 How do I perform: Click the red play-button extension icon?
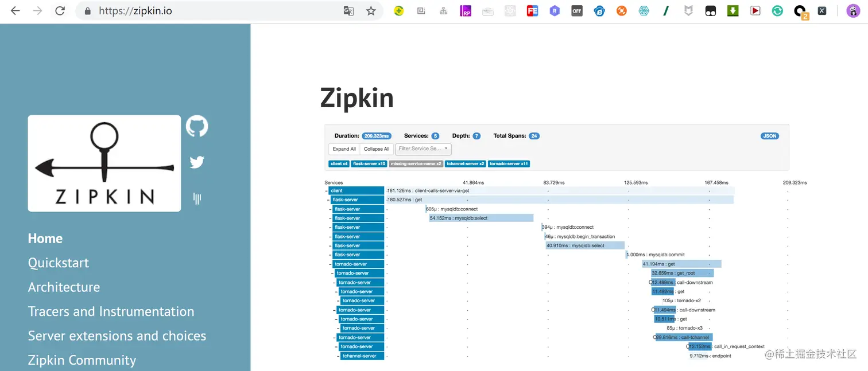click(x=755, y=11)
